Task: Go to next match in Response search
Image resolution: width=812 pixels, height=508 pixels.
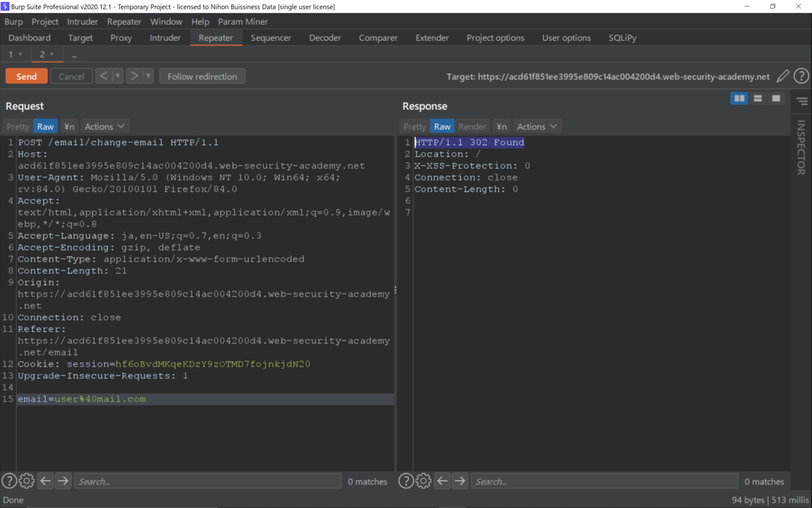Action: pyautogui.click(x=459, y=481)
